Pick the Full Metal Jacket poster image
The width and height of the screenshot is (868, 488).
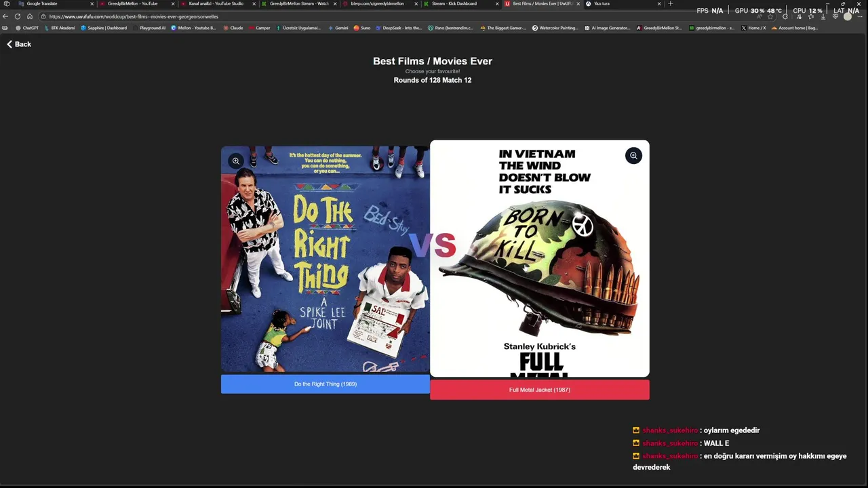point(539,259)
